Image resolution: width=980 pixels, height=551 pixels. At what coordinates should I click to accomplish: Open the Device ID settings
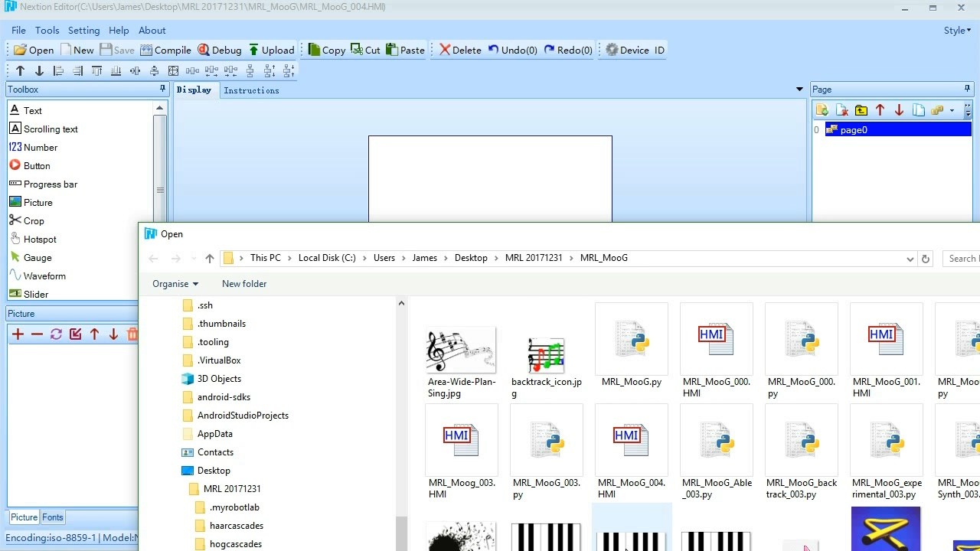[x=635, y=50]
